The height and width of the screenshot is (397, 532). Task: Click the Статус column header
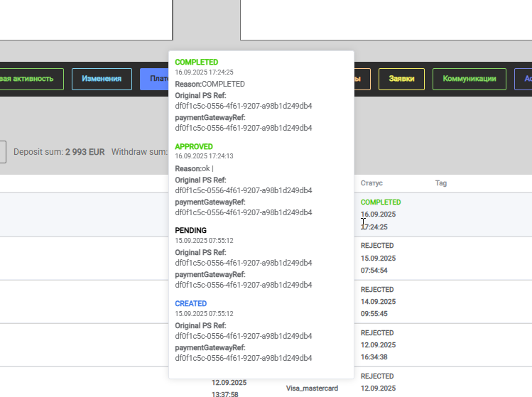(371, 183)
